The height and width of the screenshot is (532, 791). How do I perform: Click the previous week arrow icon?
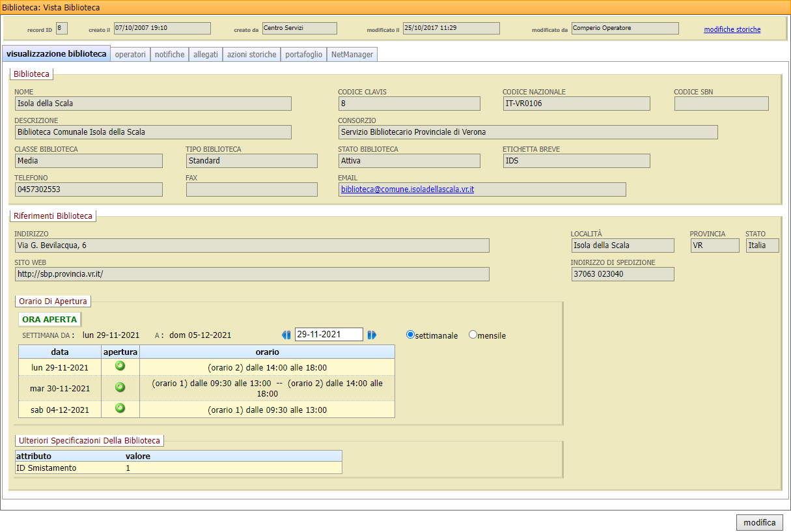(286, 335)
